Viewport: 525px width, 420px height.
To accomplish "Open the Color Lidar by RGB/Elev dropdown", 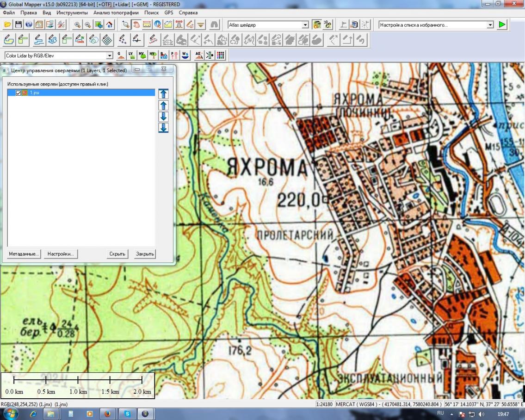I will [x=110, y=56].
